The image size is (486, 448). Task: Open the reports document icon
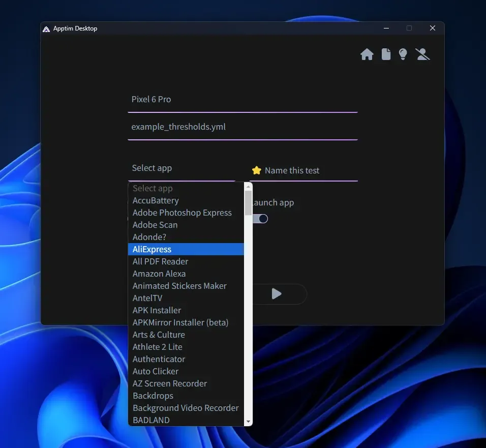pos(386,54)
